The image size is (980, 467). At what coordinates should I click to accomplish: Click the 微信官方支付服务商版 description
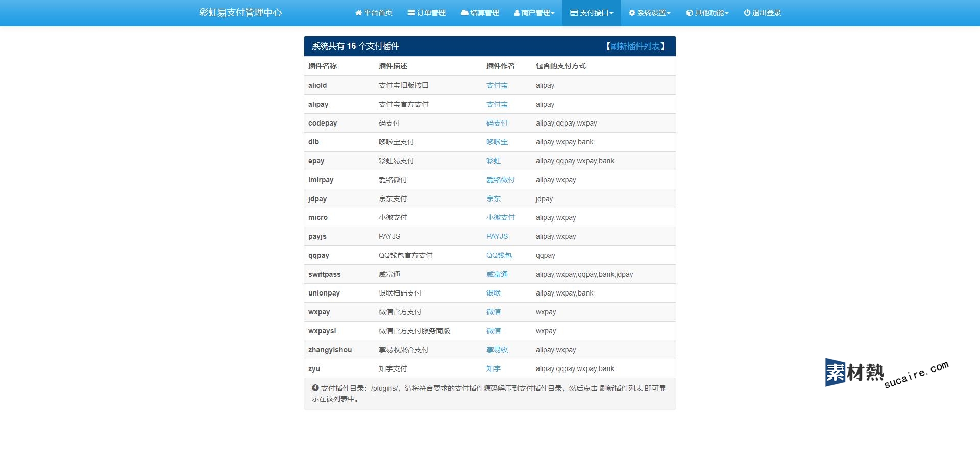coord(414,331)
